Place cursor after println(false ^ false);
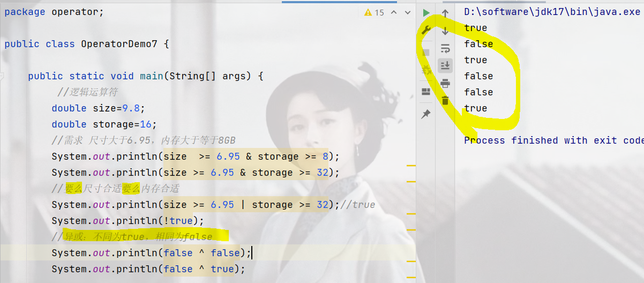Screen dimensions: 644x283 252,253
